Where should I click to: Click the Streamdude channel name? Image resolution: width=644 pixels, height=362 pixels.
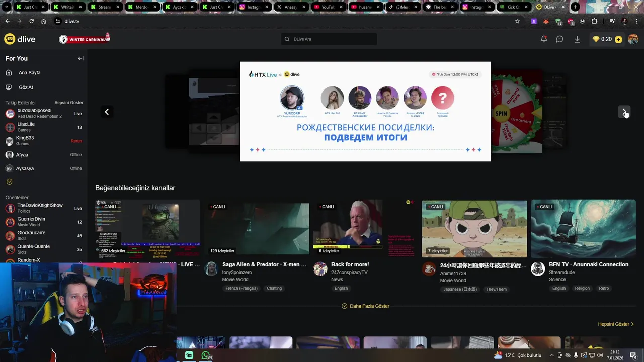[x=561, y=273]
